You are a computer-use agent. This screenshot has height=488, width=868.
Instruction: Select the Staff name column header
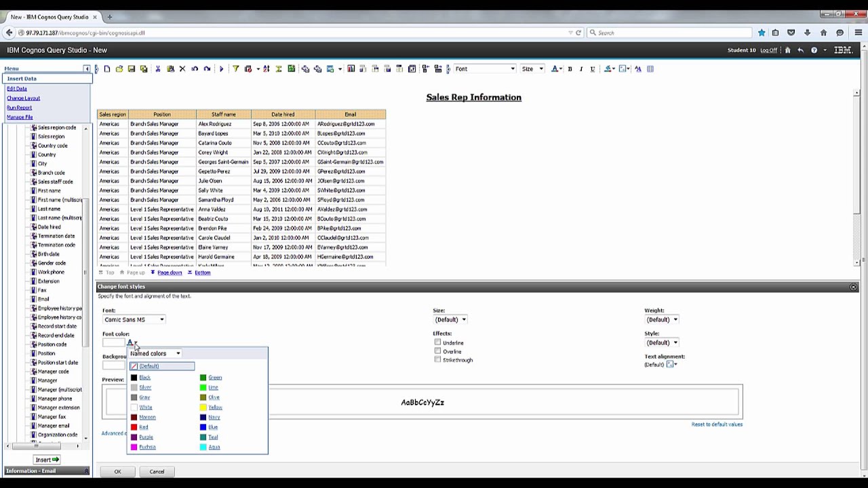point(223,115)
